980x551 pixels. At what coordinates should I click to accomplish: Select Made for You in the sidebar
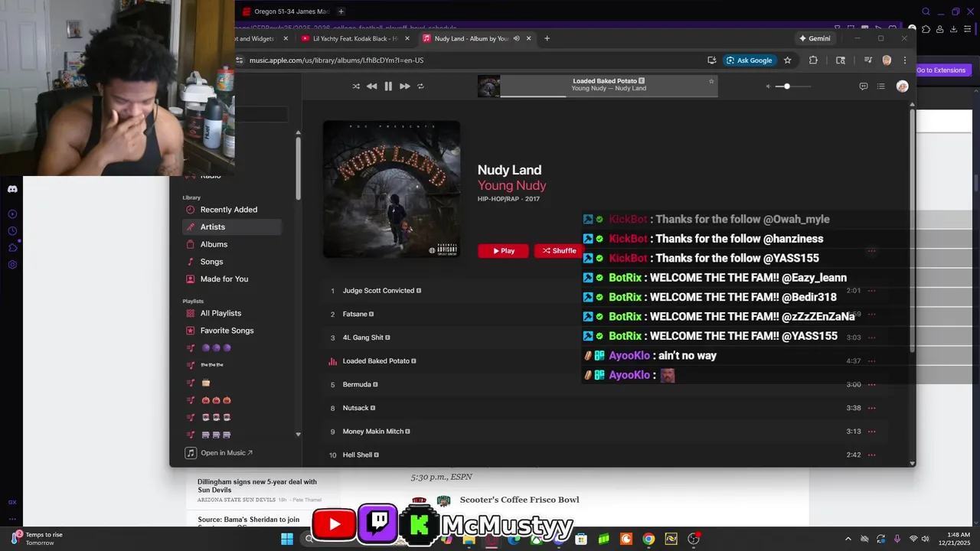pyautogui.click(x=232, y=279)
